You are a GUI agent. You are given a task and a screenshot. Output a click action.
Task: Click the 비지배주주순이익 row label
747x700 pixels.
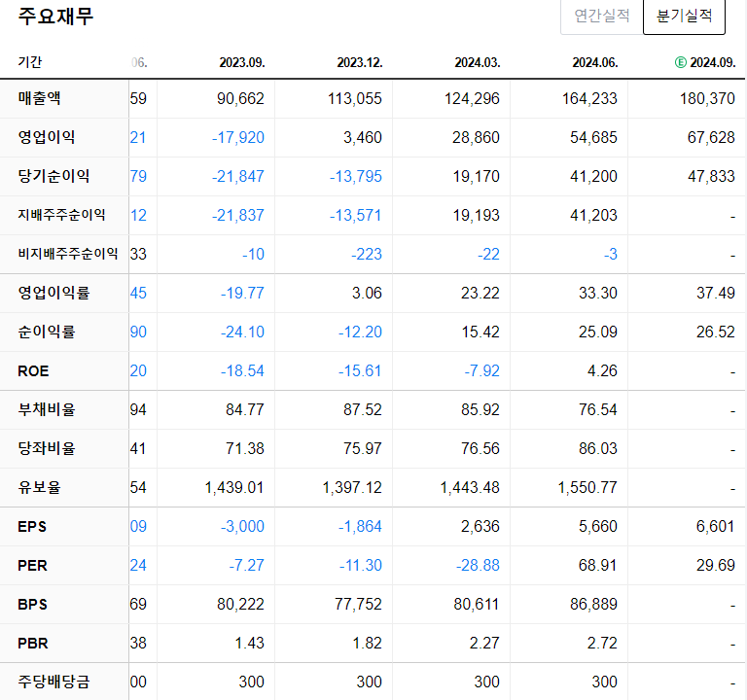point(68,254)
